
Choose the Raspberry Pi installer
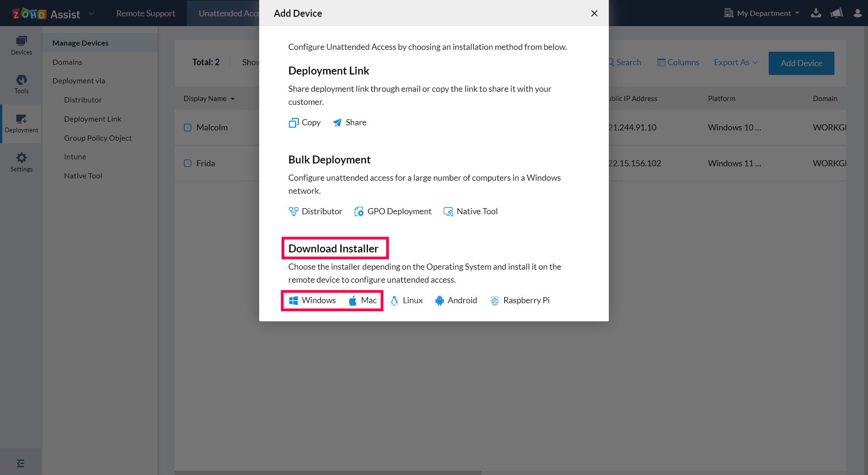[x=519, y=300]
